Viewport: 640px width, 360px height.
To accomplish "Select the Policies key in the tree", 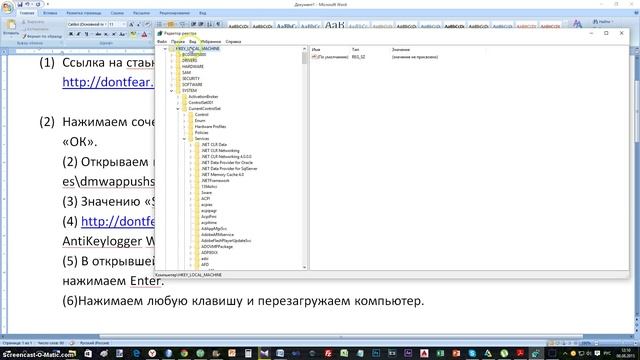I will pyautogui.click(x=201, y=133).
